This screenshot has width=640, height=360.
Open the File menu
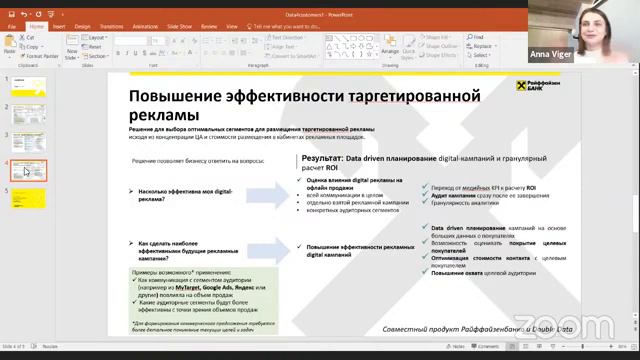[x=12, y=27]
